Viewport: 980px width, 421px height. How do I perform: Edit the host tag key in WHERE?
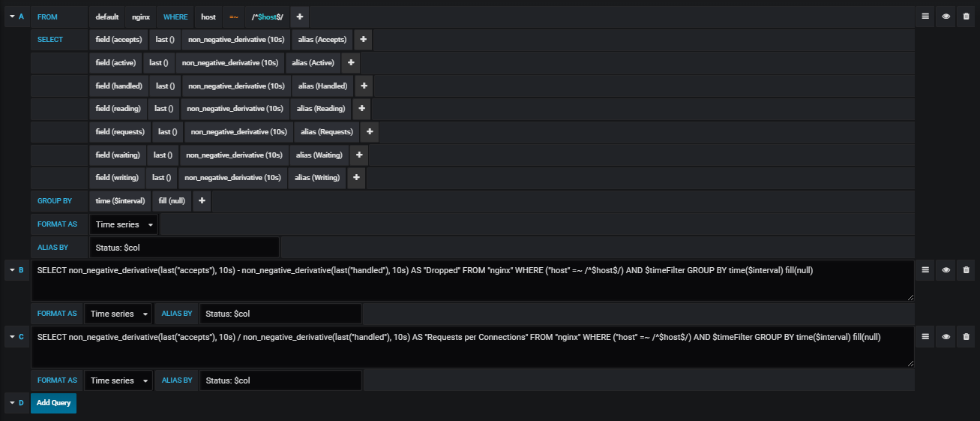click(x=208, y=17)
